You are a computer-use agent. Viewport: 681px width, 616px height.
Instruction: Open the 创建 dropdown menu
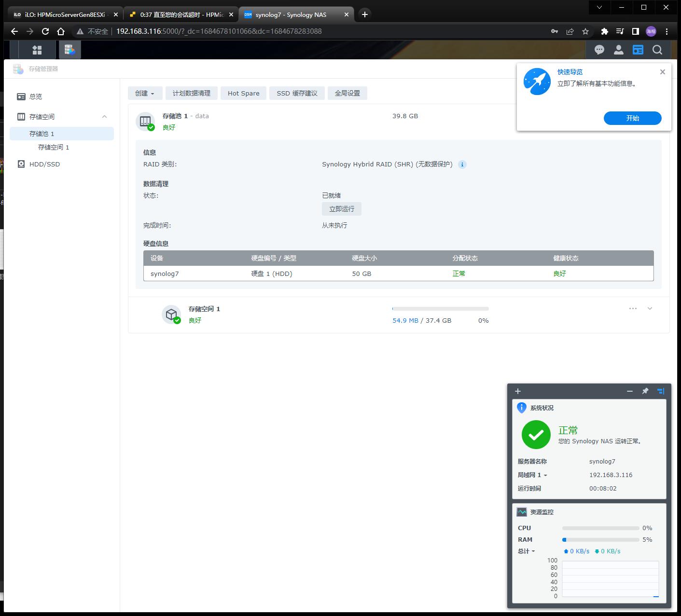[144, 93]
